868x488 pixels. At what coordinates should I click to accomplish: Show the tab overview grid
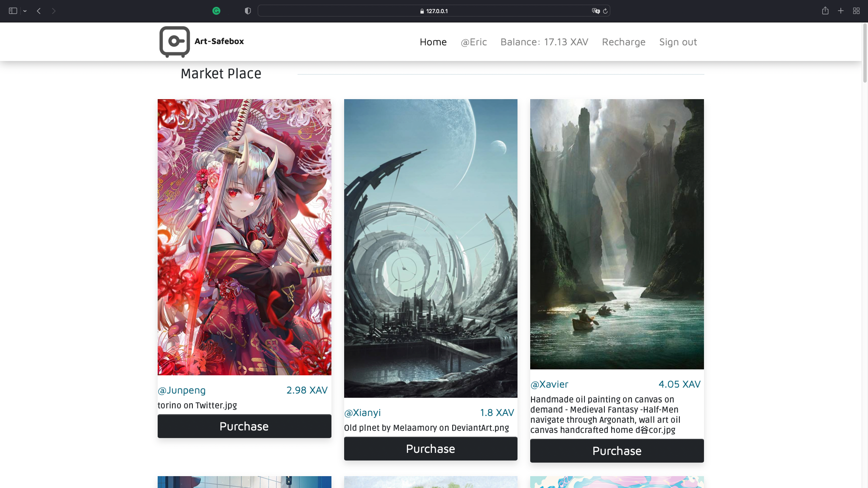856,11
